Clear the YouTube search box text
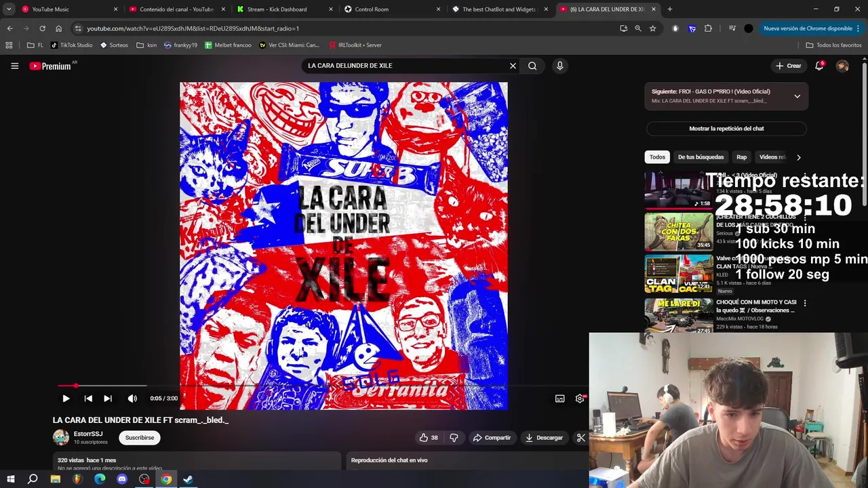868x488 pixels. point(513,66)
